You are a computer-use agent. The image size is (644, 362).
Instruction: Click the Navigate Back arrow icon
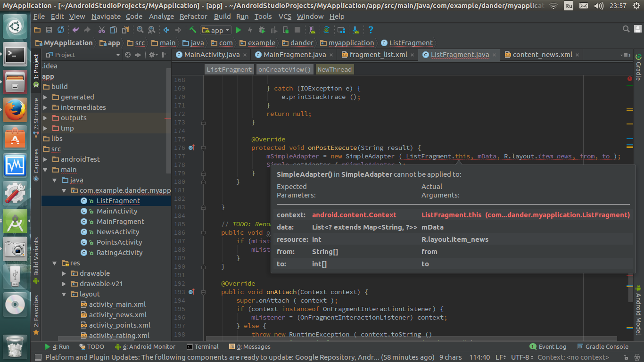click(166, 30)
